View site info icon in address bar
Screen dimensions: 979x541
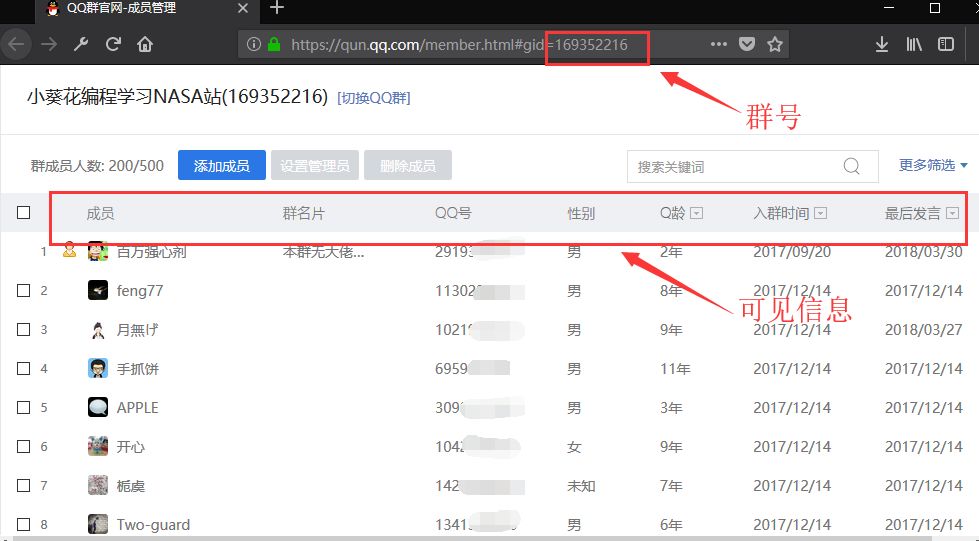click(x=253, y=44)
